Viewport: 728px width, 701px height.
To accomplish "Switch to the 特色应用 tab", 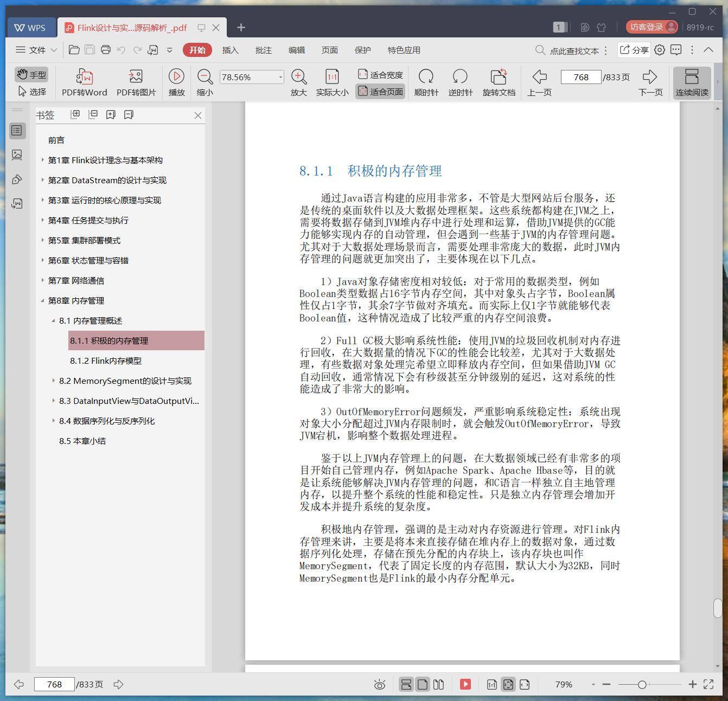I will (404, 50).
